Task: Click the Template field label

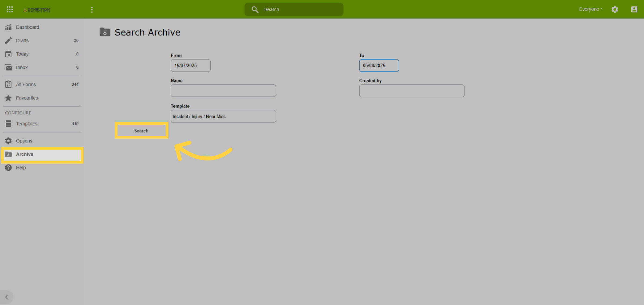Action: [x=180, y=106]
